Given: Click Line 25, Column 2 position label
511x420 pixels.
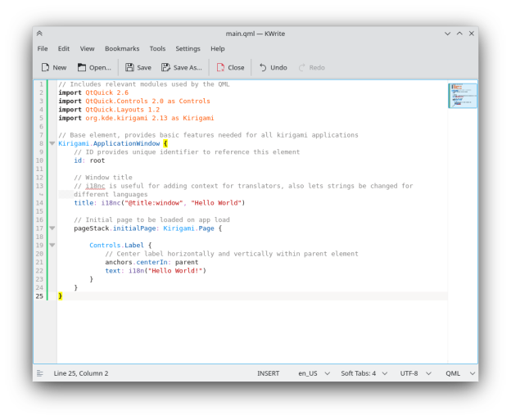Looking at the screenshot, I should click(81, 373).
